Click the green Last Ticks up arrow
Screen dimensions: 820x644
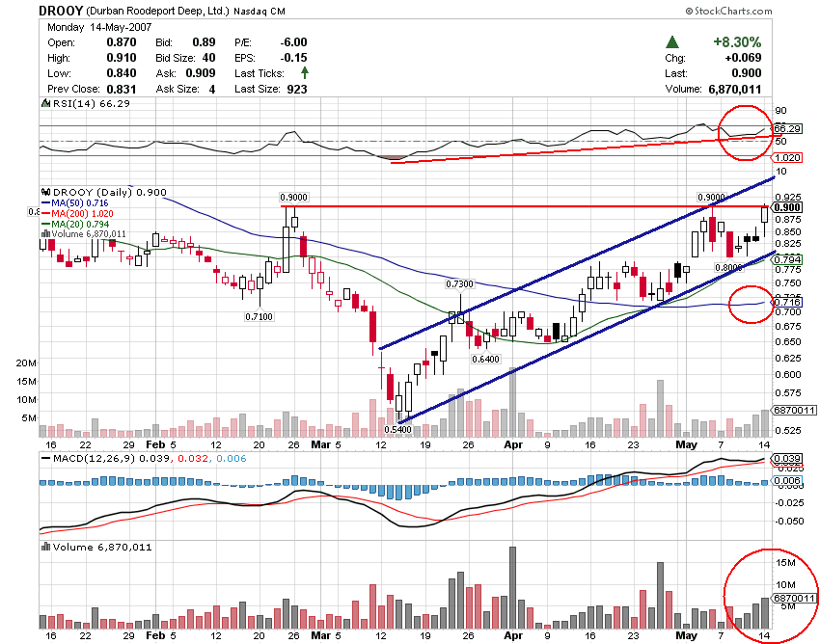(304, 72)
